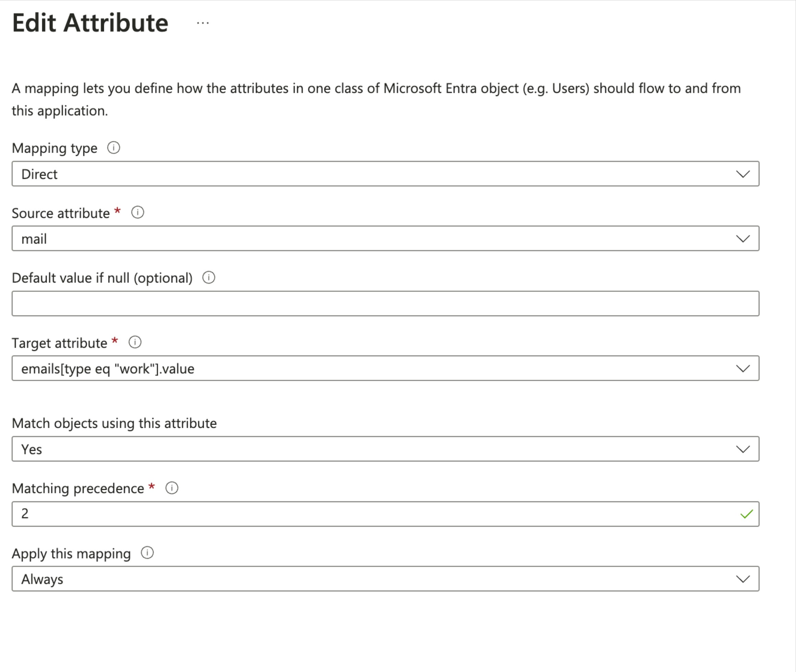Click the Yes matching option value
The width and height of the screenshot is (796, 672).
point(32,449)
